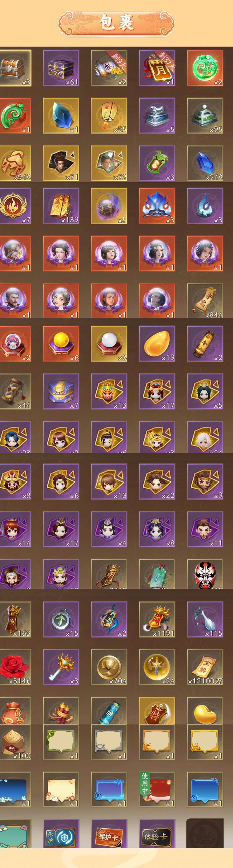
Task: Choose the golden key item x3
Action: point(61,667)
